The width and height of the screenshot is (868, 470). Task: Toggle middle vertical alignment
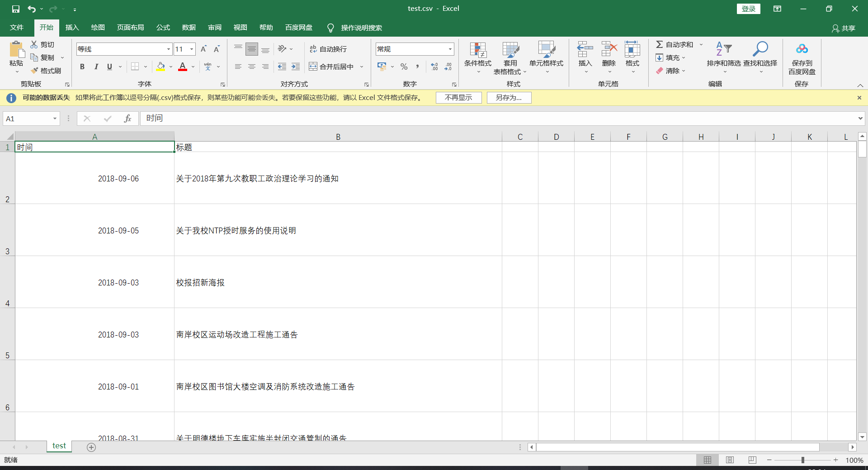tap(252, 49)
